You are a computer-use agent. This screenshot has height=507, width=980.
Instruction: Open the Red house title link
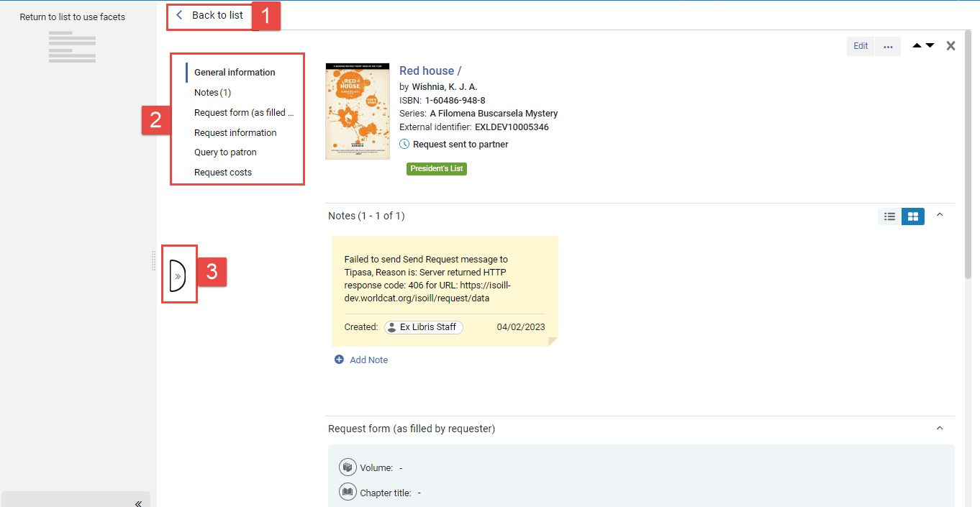[x=430, y=70]
